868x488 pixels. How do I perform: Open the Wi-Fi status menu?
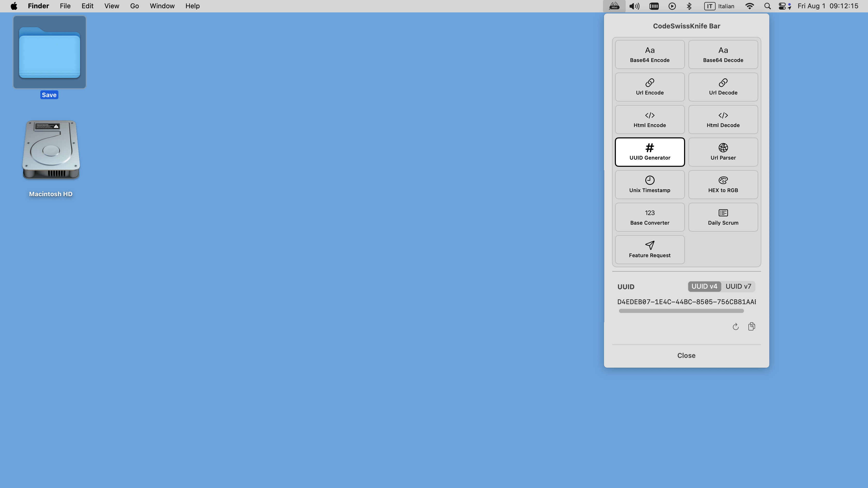(749, 6)
